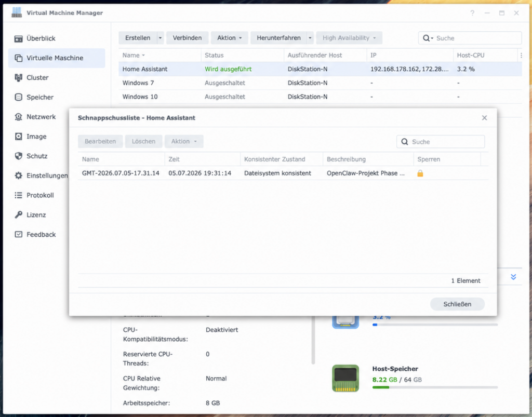
Task: Open the Cluster sidebar icon
Action: pos(18,78)
